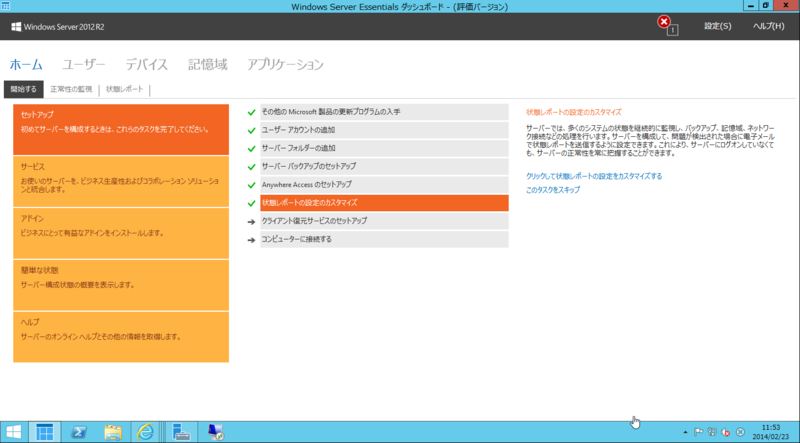The height and width of the screenshot is (443, 800).
Task: Open the critical alert indicator icon
Action: (664, 22)
